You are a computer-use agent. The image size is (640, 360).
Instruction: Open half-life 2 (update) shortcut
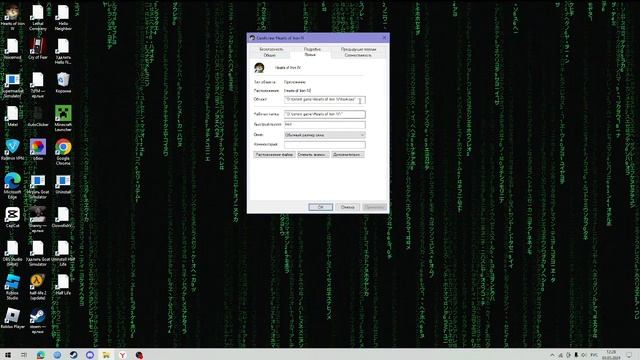pos(38,287)
